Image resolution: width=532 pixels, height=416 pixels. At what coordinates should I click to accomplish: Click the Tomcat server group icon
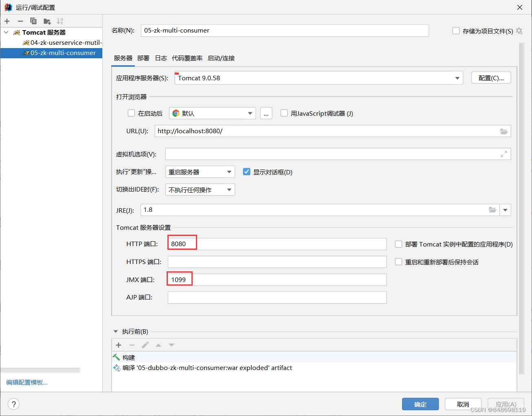coord(17,33)
